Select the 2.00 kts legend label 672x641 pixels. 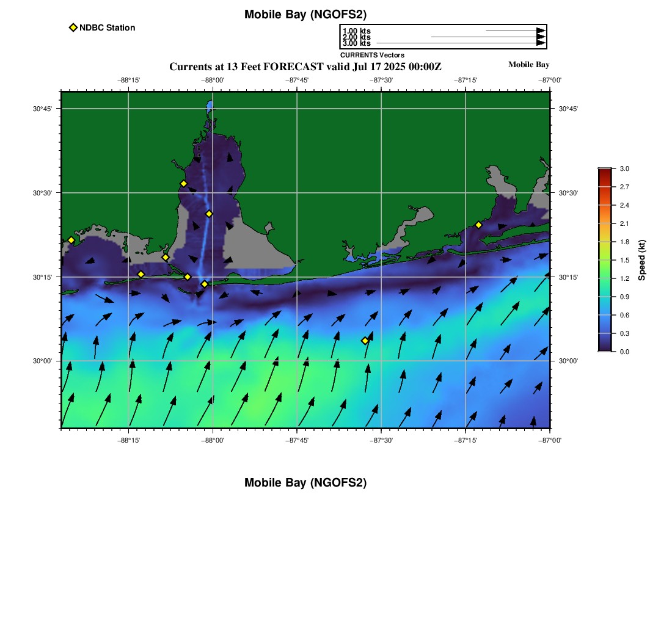pyautogui.click(x=356, y=37)
